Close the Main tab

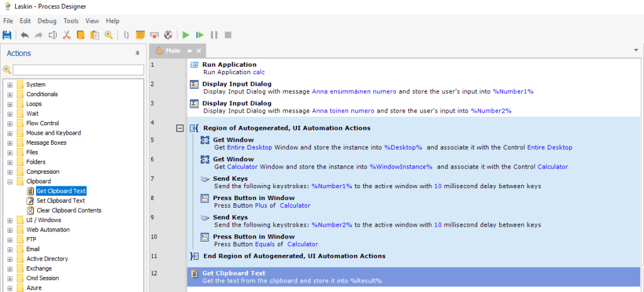coord(199,51)
